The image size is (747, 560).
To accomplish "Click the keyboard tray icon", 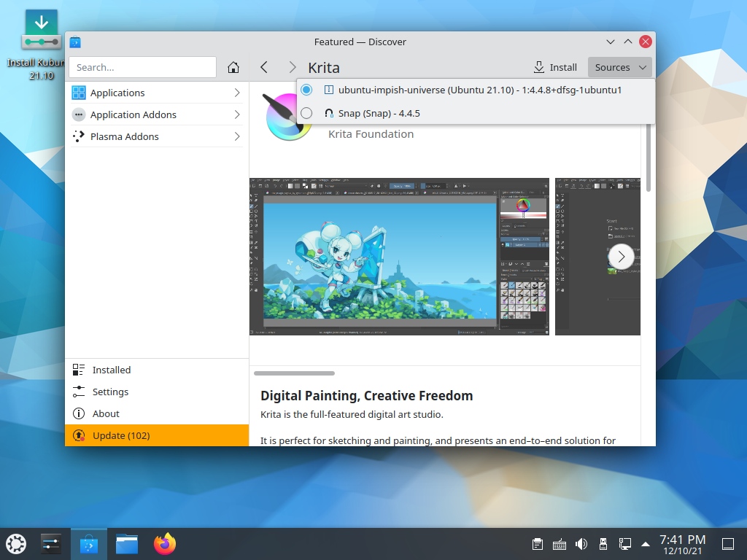I will 560,544.
